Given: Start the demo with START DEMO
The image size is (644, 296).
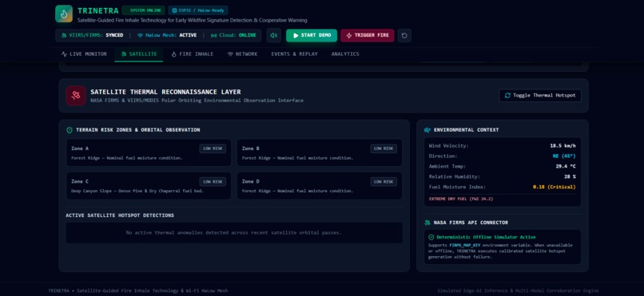Looking at the screenshot, I should [312, 35].
